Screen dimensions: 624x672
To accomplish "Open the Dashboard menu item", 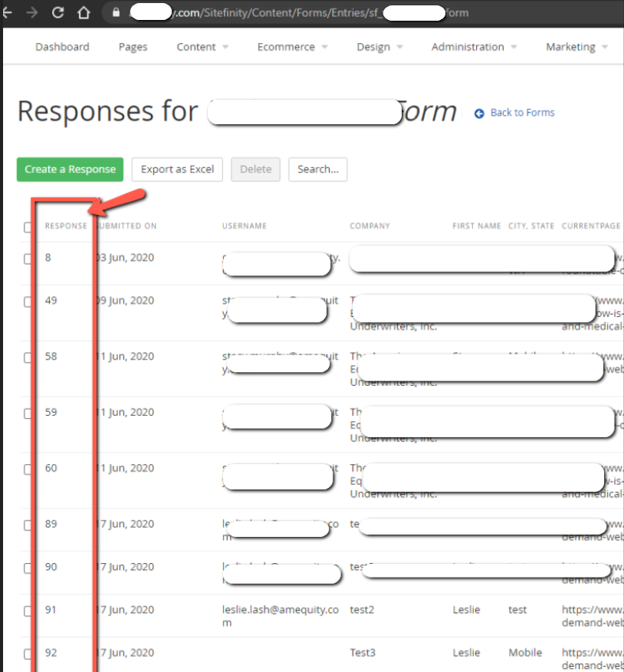I will [x=62, y=47].
